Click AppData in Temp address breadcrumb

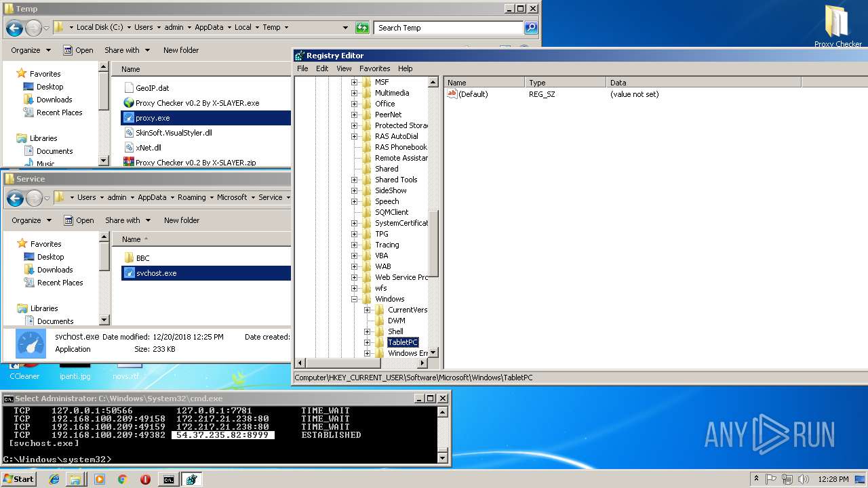pos(209,27)
